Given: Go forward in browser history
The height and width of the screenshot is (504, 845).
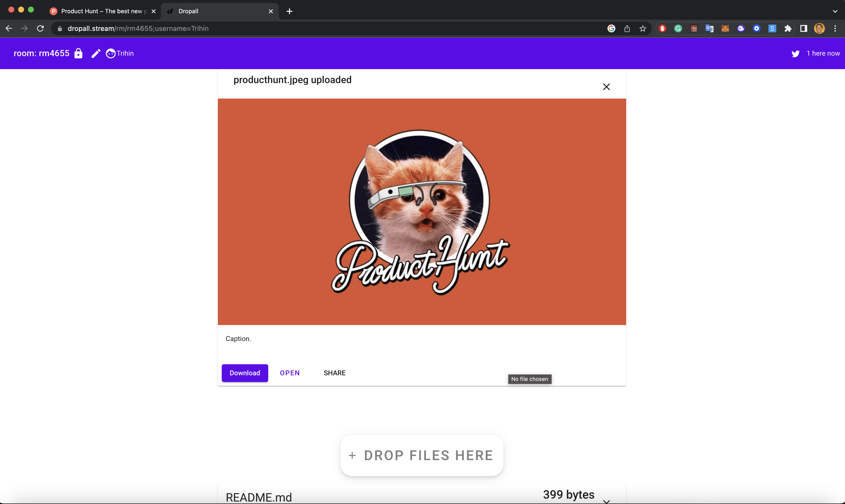Looking at the screenshot, I should click(x=25, y=28).
